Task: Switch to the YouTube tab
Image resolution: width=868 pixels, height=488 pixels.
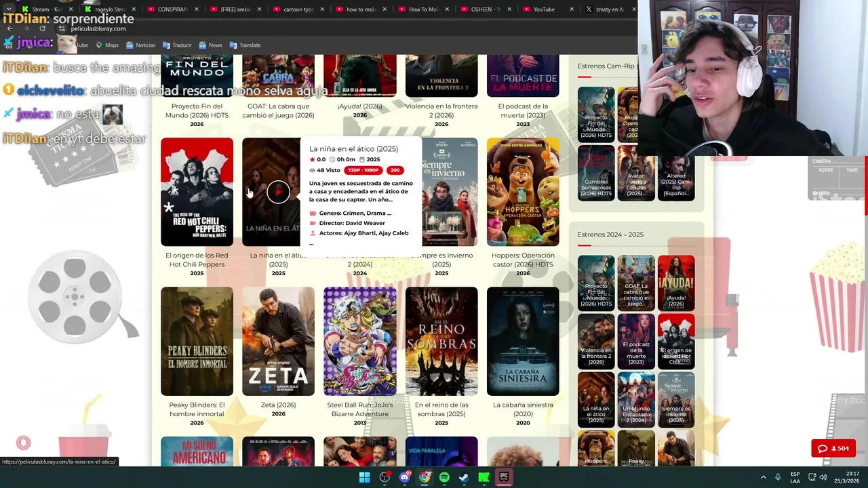Action: click(x=550, y=9)
